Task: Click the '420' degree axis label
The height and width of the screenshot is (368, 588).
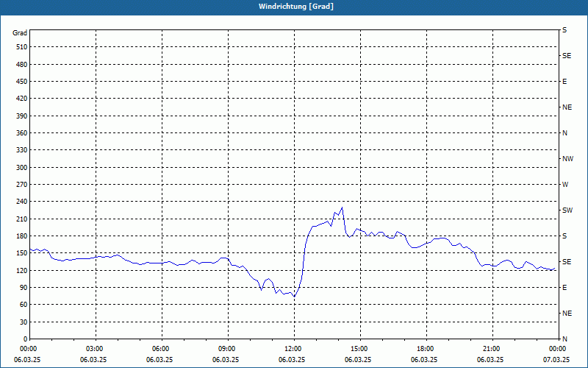Action: click(x=22, y=99)
